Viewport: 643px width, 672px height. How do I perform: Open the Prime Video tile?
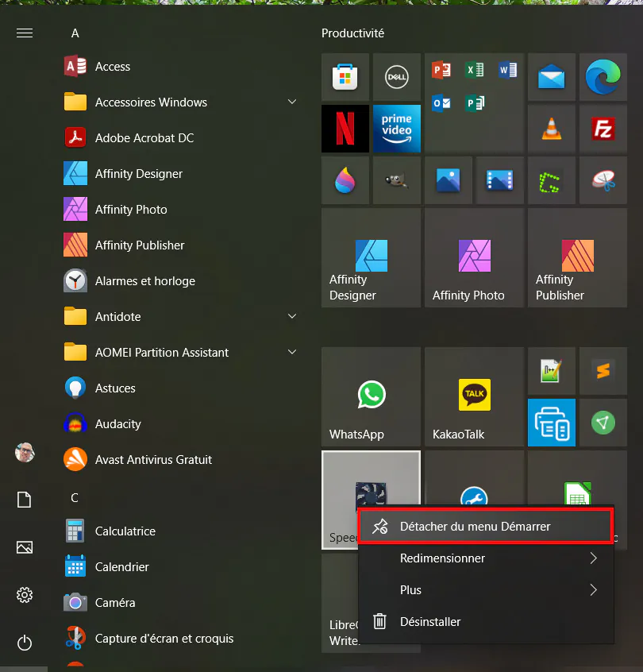click(397, 129)
